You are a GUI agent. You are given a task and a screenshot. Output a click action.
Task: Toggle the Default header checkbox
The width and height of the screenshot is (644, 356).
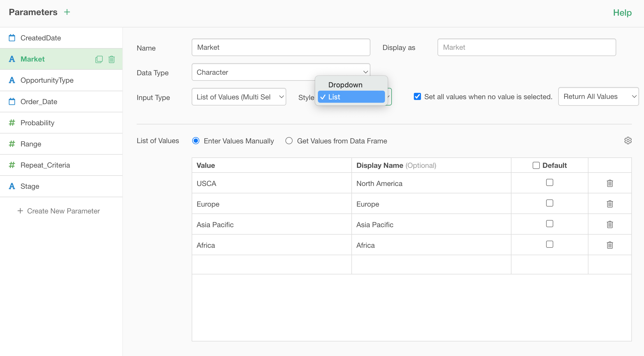(x=536, y=165)
